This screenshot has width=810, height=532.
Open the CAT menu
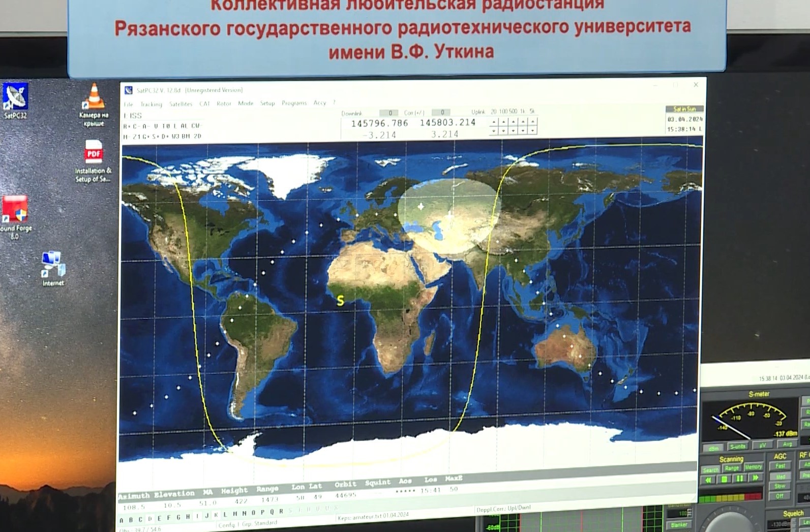204,104
